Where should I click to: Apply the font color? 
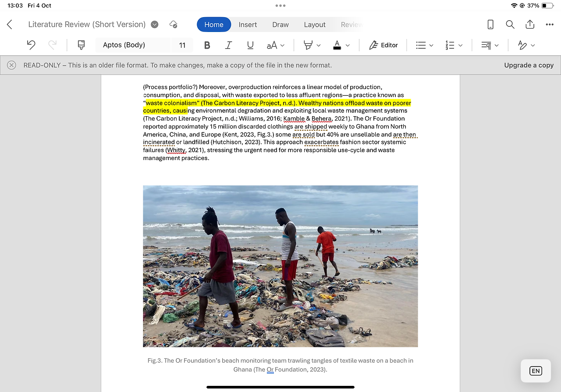click(x=337, y=45)
